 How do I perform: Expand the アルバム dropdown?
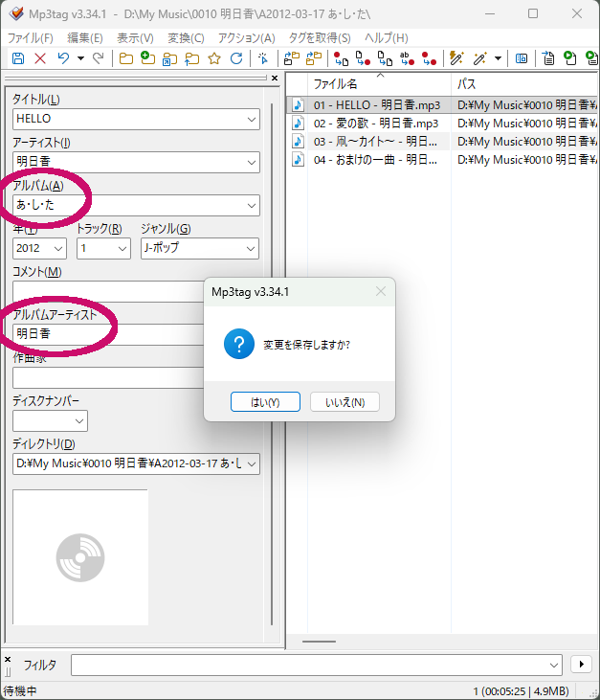tap(252, 205)
